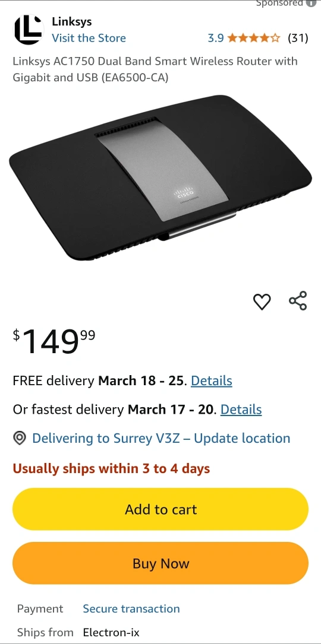
Task: Click Add to cart button
Action: tap(160, 509)
